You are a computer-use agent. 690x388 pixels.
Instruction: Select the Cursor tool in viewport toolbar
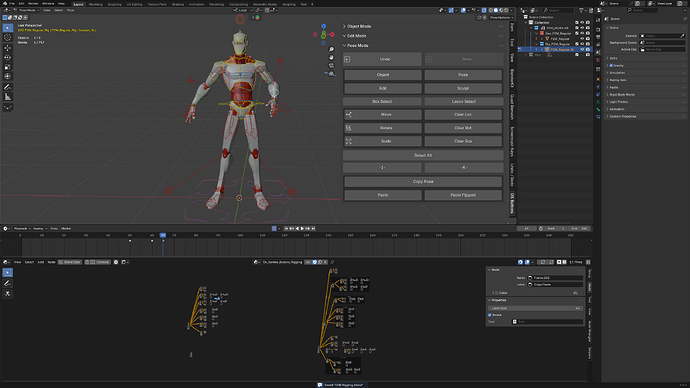coord(7,37)
